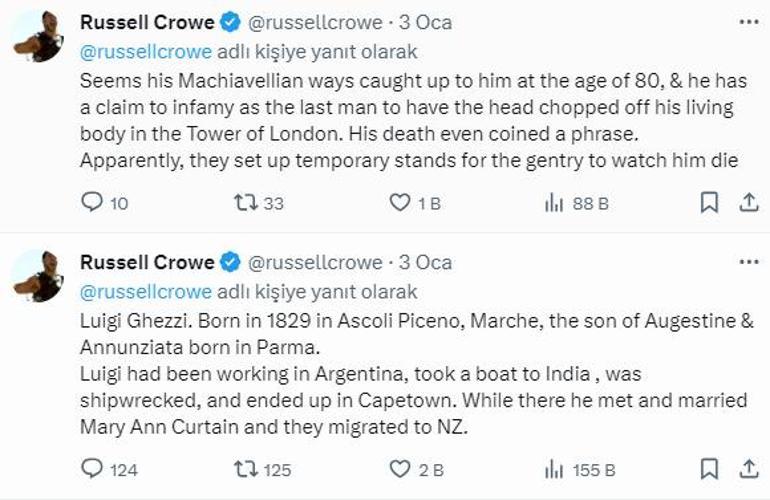The image size is (770, 500).
Task: Open more options for the first tweet
Action: [x=747, y=21]
